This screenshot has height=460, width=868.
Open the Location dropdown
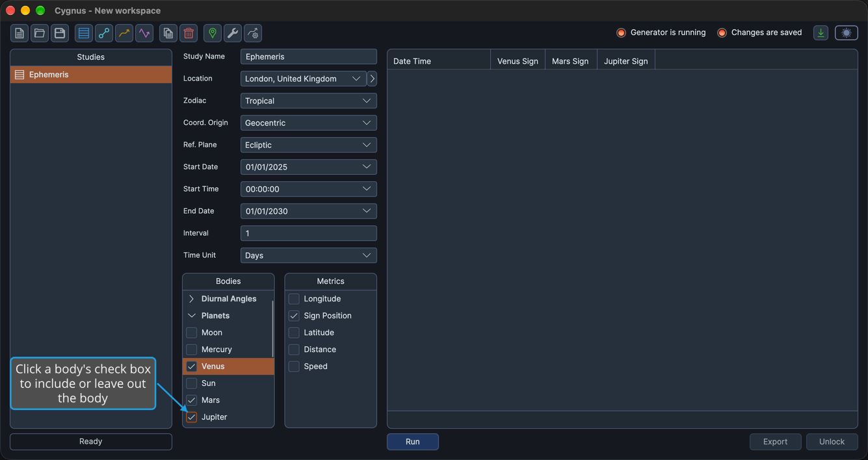coord(304,79)
